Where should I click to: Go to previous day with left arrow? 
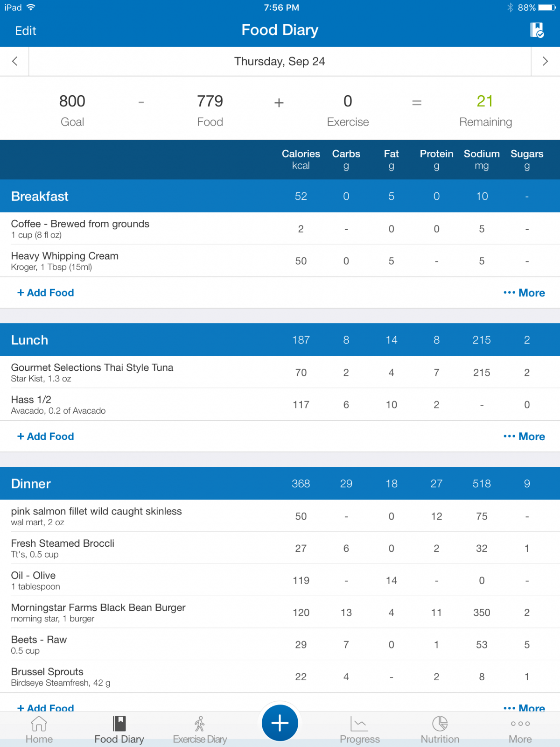tap(14, 61)
